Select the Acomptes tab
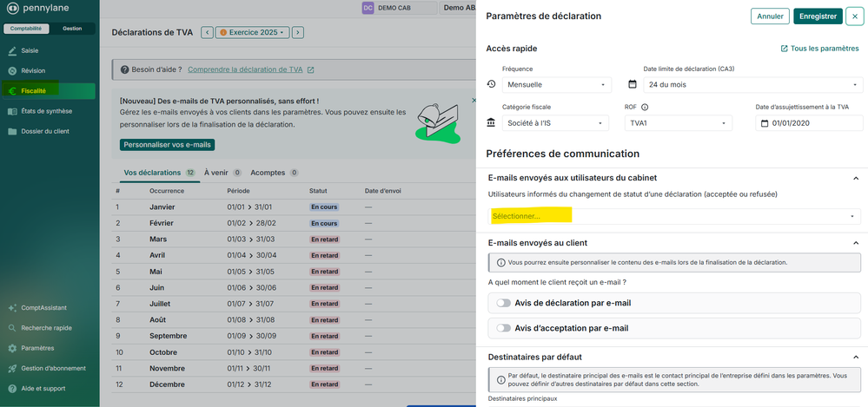Viewport: 868px width, 407px height. click(268, 173)
